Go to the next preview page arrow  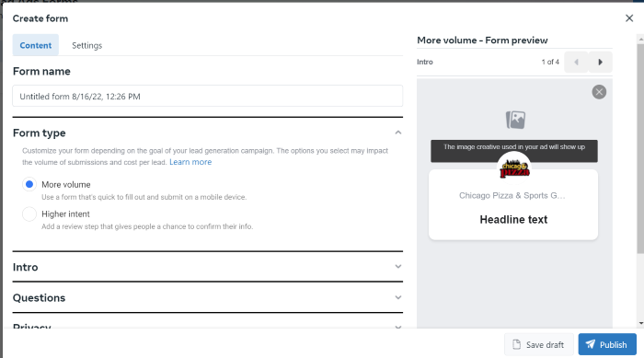click(601, 62)
